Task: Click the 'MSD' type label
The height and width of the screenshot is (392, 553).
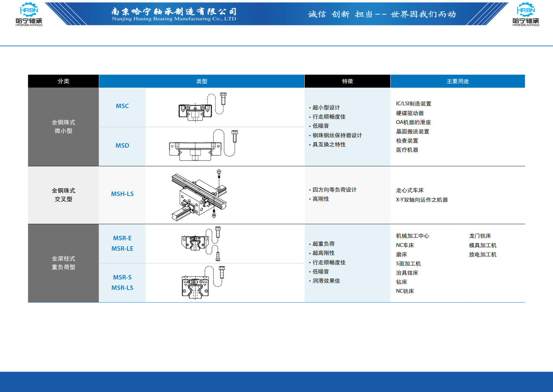Action: coord(122,145)
